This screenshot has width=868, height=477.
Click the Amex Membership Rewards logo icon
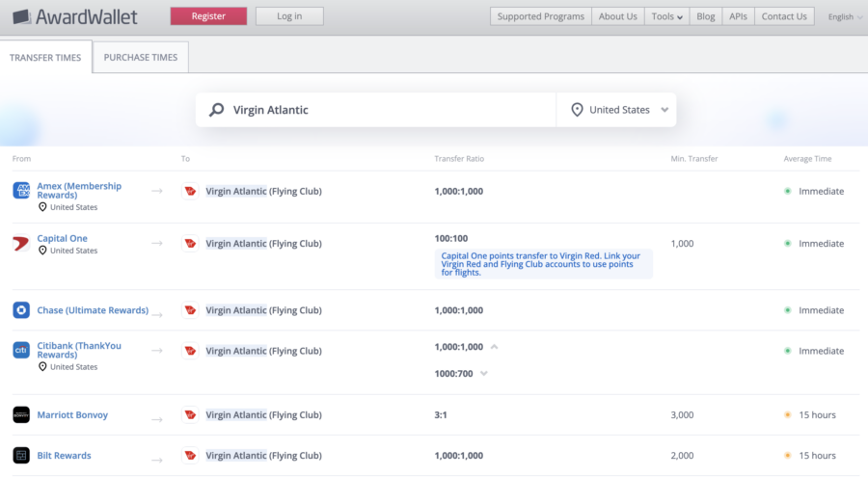(x=21, y=191)
